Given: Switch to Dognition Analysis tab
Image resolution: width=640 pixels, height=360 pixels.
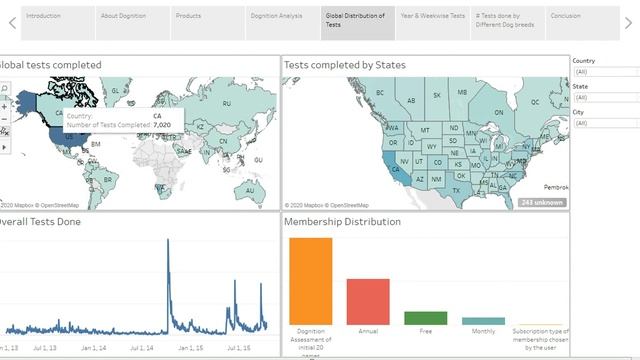Looking at the screenshot, I should click(x=283, y=23).
